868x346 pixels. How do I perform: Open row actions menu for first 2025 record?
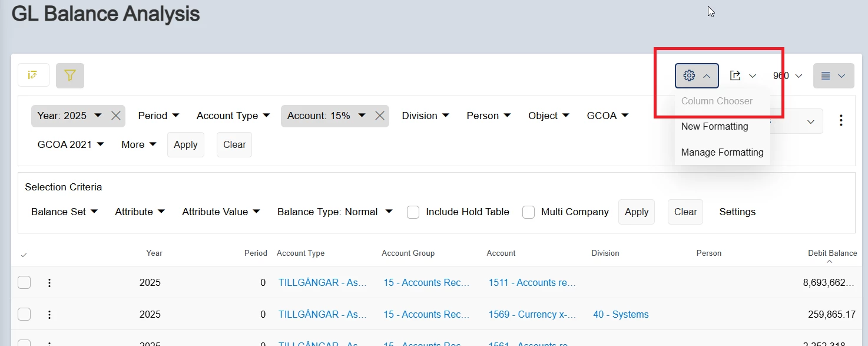point(49,282)
